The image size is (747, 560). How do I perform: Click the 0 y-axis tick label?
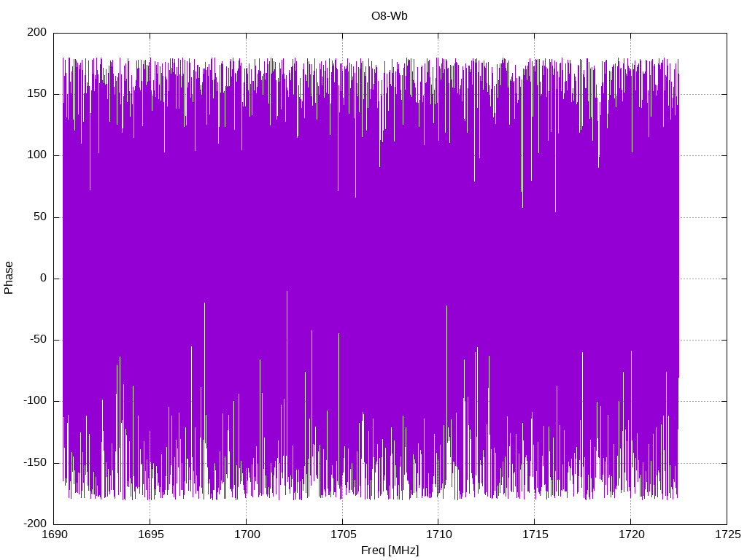(44, 278)
